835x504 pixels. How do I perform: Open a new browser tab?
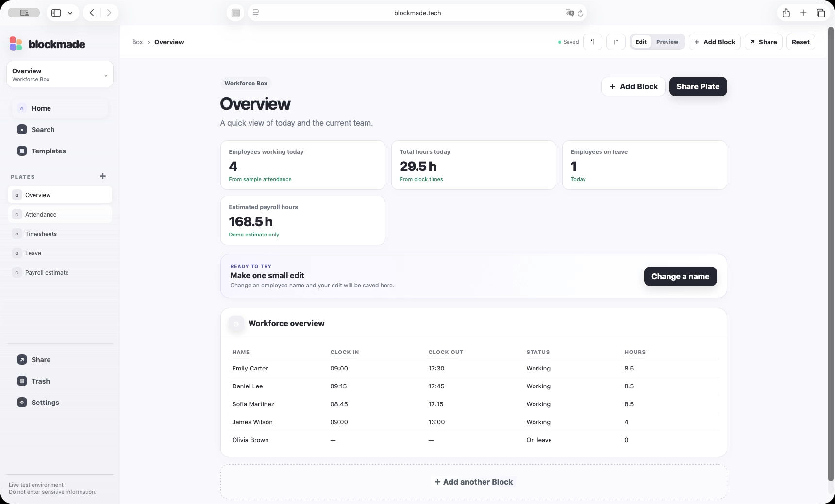point(803,13)
